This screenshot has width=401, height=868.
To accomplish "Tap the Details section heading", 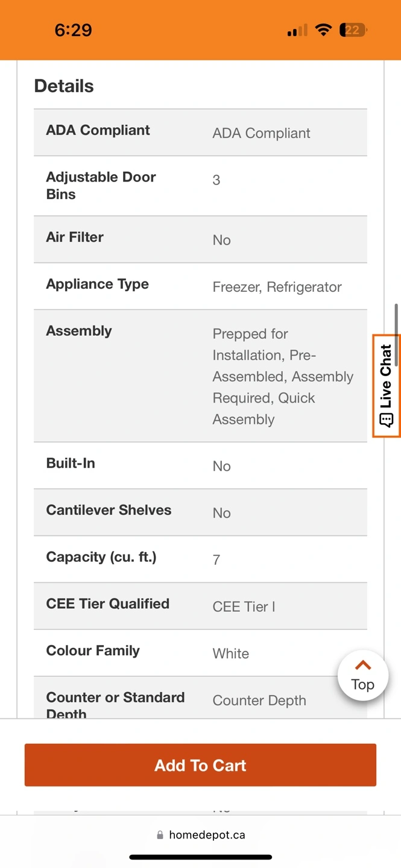I will pyautogui.click(x=64, y=86).
